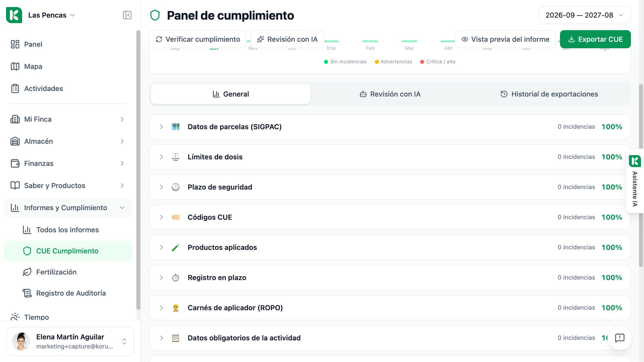Open the Elena Martín Aguilar account switcher

(70, 341)
